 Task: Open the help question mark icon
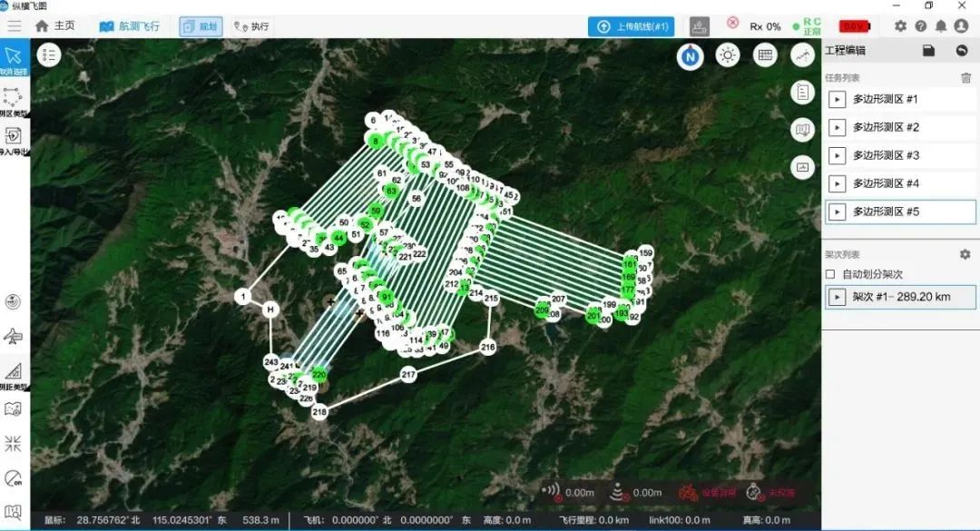(x=921, y=26)
